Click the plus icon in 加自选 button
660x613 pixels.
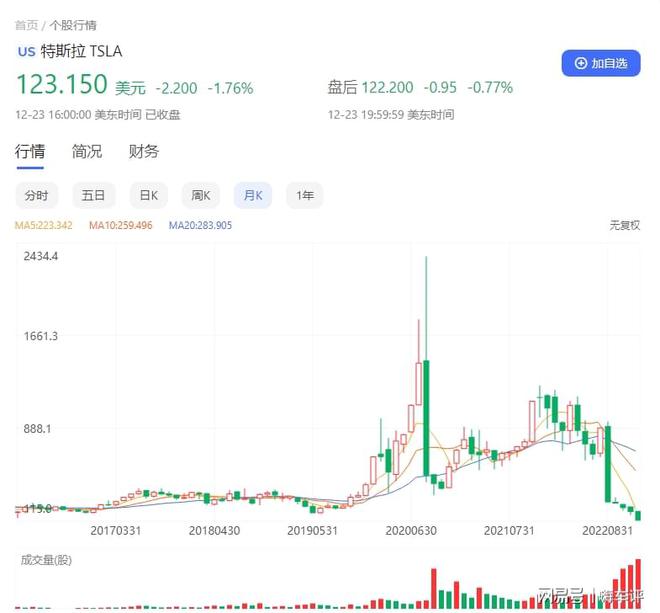tap(581, 63)
